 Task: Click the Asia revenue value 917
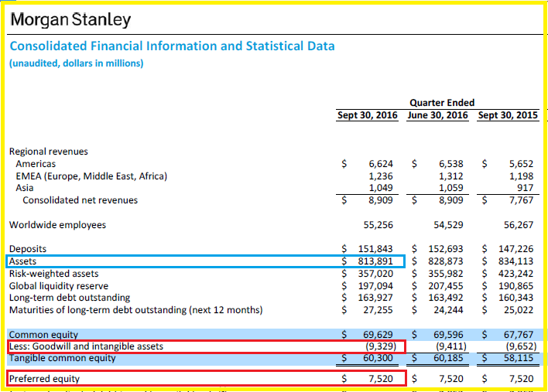(523, 188)
